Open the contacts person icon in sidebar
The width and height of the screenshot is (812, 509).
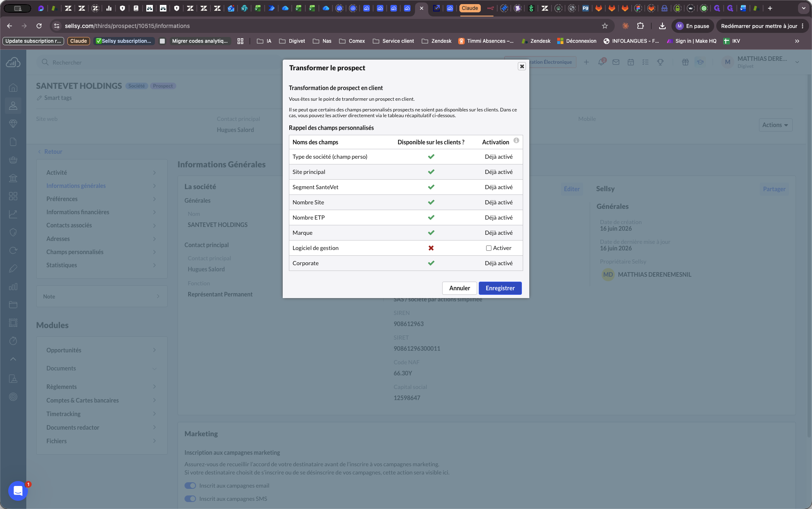pyautogui.click(x=13, y=106)
